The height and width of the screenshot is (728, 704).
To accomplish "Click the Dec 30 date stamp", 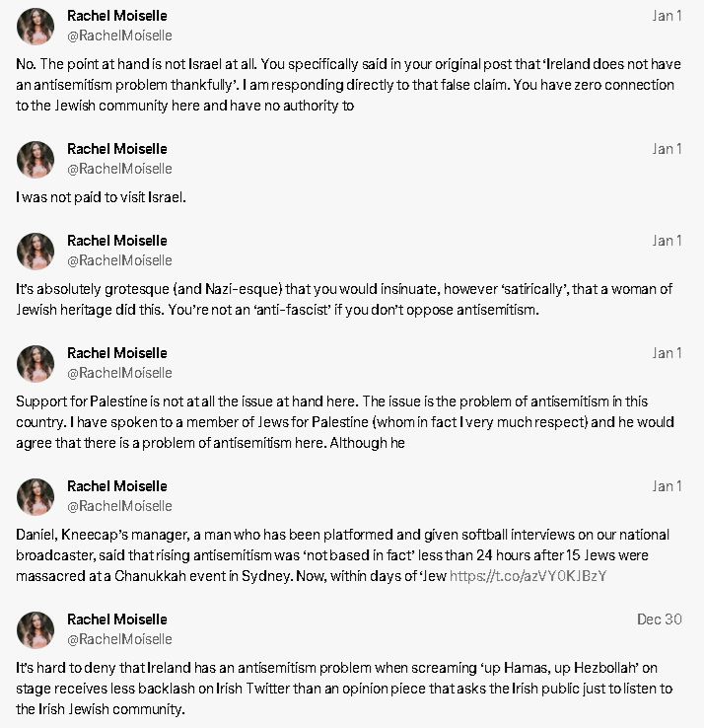I will [x=659, y=619].
